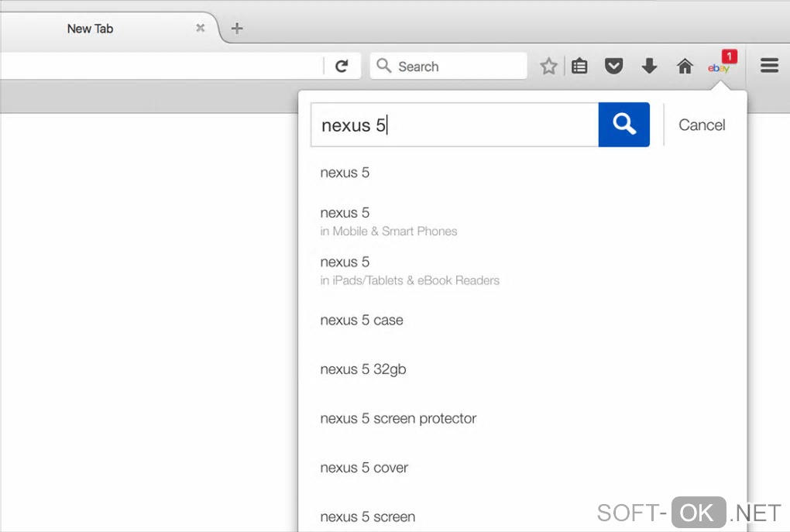This screenshot has width=790, height=532.
Task: Click the eBay extension icon
Action: [720, 67]
